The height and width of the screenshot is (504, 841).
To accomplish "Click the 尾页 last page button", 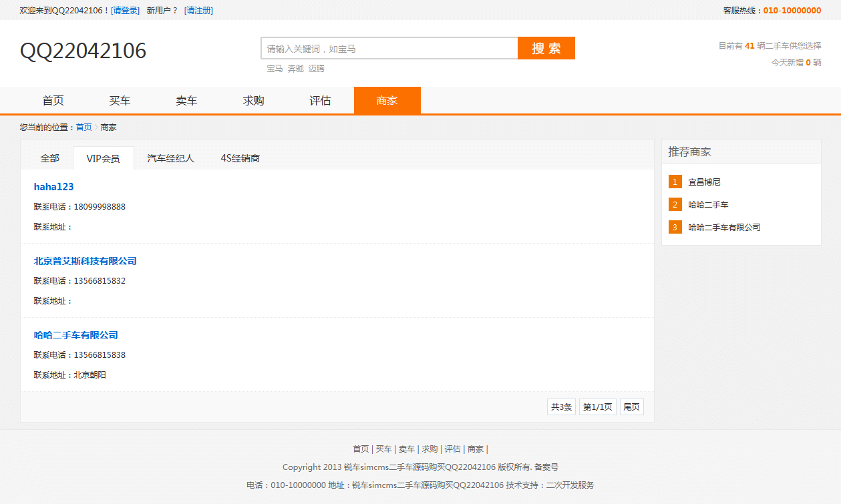I will pos(631,407).
